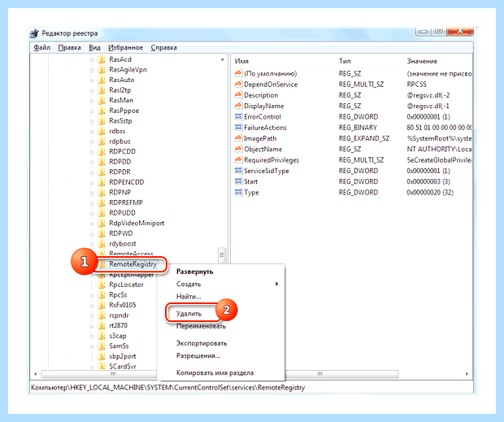Screen dimensions: 504x422
Task: Click the folder icon beside RDPNP
Action: [102, 192]
